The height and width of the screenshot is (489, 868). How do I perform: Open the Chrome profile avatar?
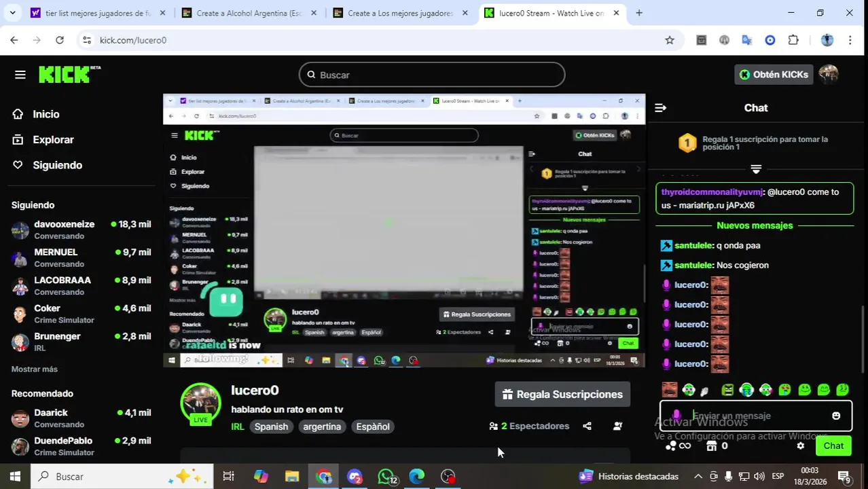[x=827, y=40]
